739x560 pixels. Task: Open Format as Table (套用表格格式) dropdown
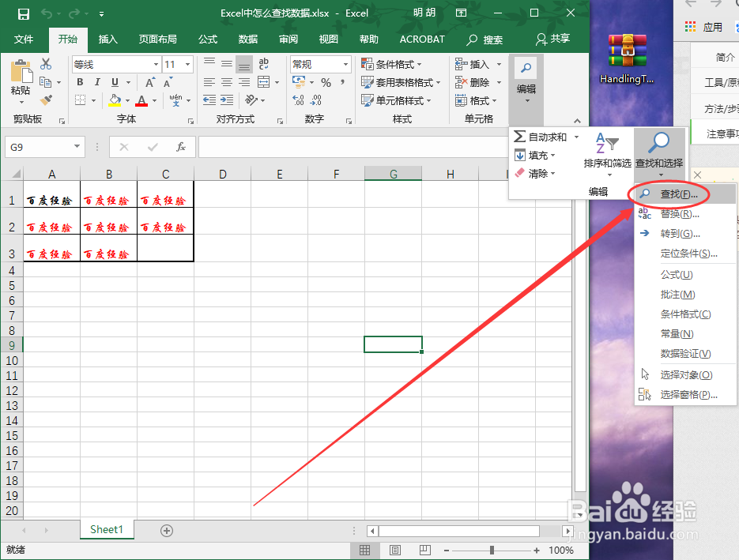[x=401, y=82]
